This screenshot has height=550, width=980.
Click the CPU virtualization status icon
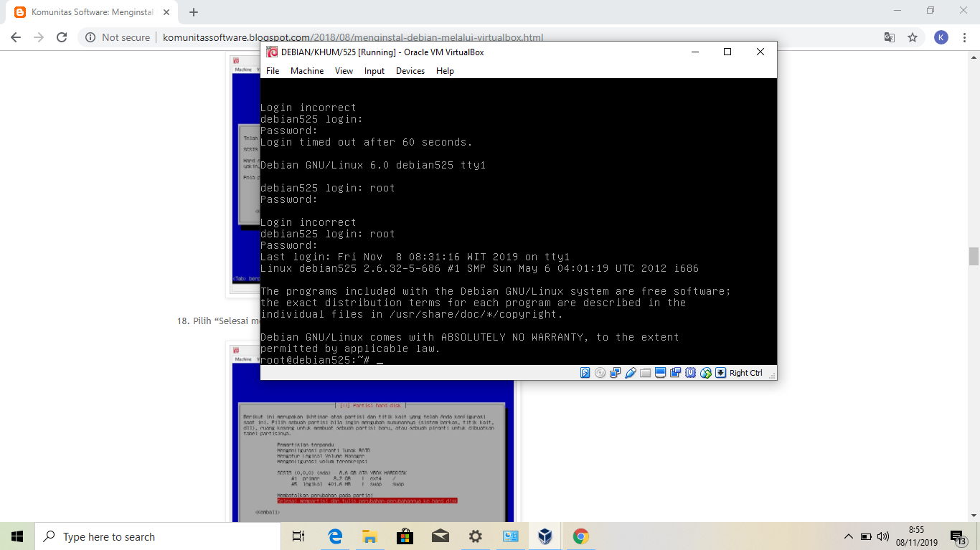pos(691,373)
